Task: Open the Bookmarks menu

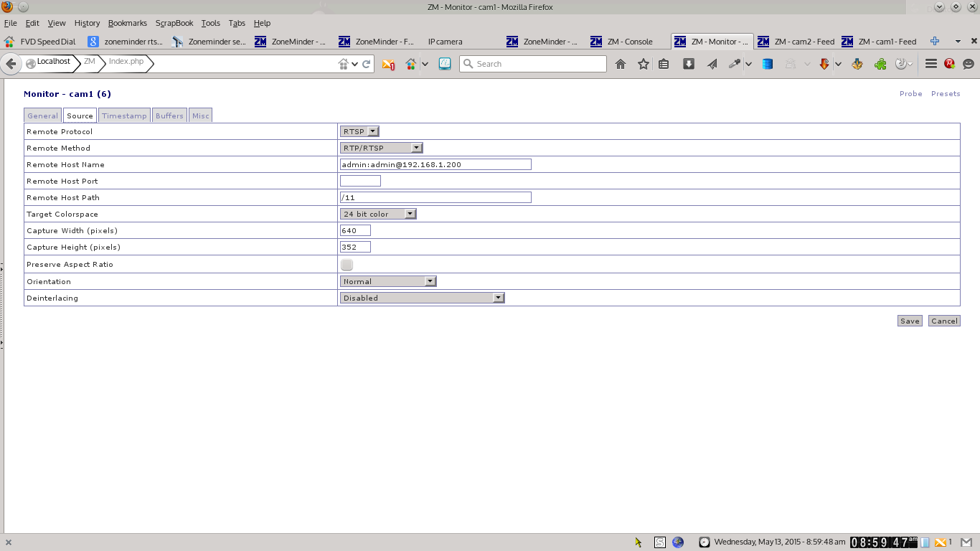Action: pos(128,23)
